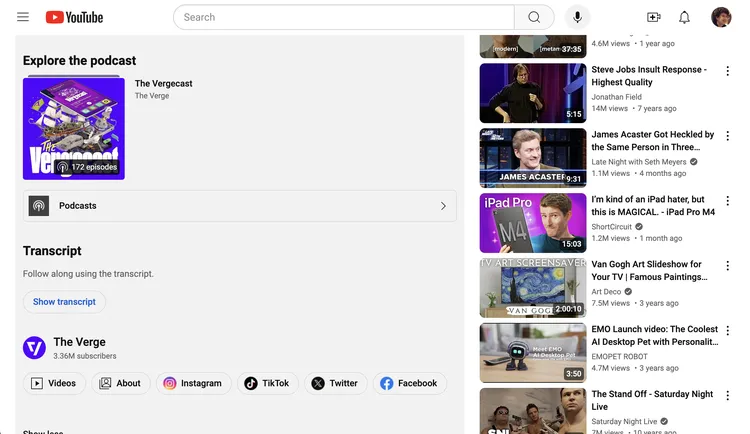Open 'Van Gogh Art Slideshow' title
750x434 pixels.
coord(650,270)
